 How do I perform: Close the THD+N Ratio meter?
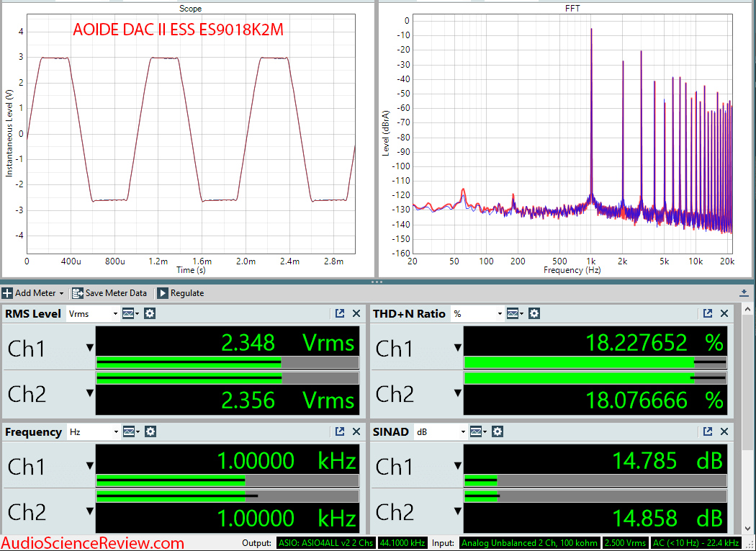(x=724, y=313)
